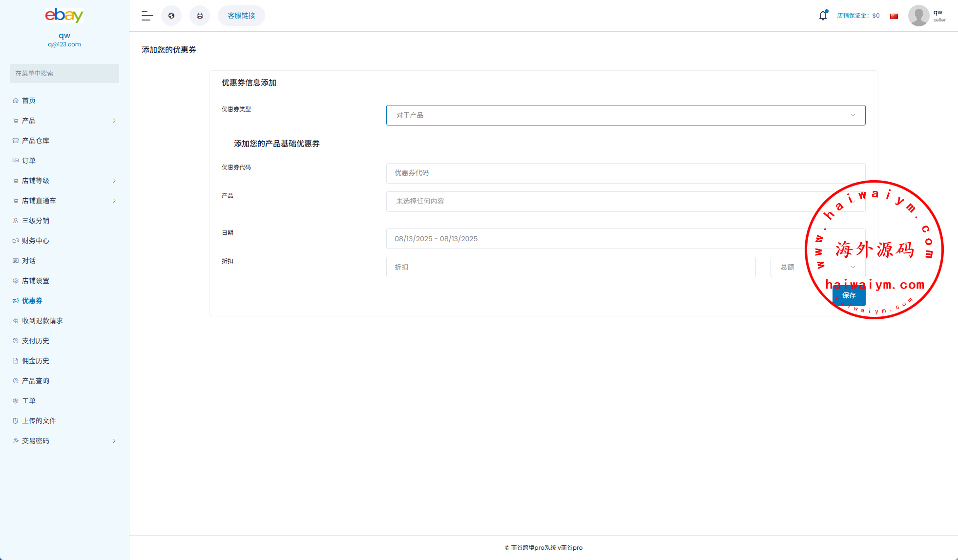Click the hamburger menu toggle icon
Screen dimensions: 958x560
(x=147, y=16)
